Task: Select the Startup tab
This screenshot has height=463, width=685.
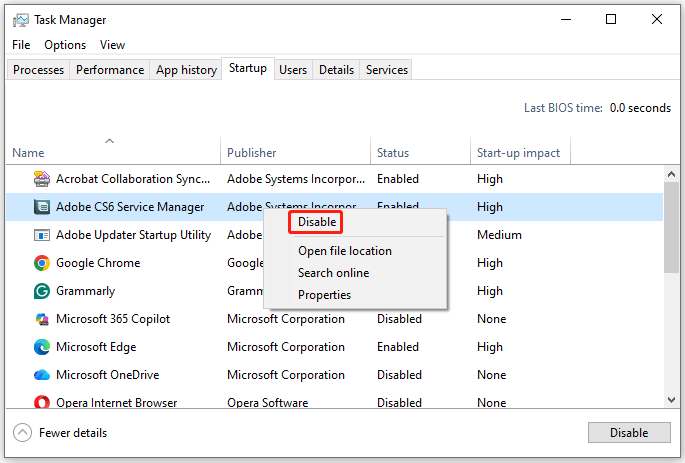Action: click(248, 68)
